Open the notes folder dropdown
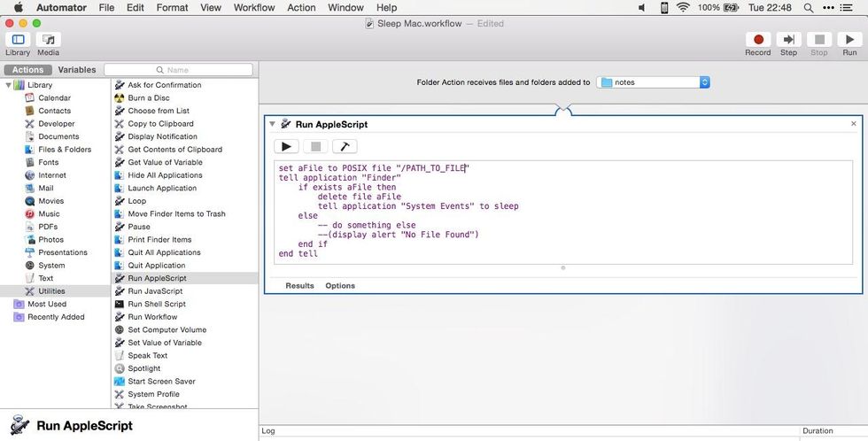The height and width of the screenshot is (441, 868). (x=654, y=82)
